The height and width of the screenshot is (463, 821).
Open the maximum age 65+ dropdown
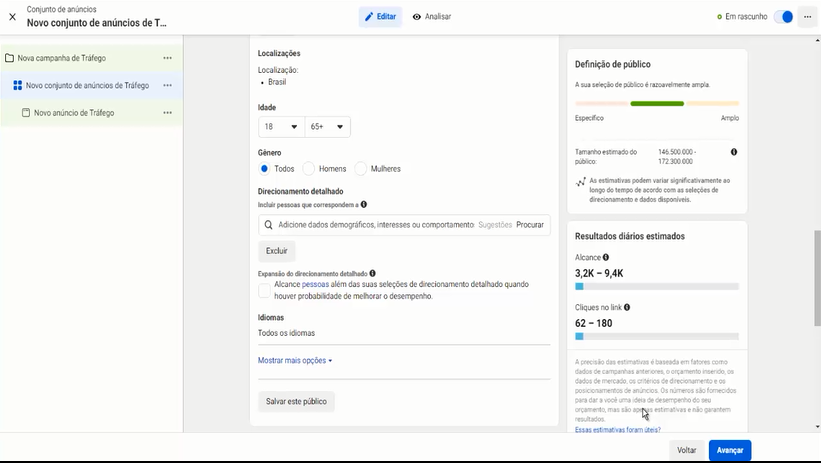[x=327, y=127]
